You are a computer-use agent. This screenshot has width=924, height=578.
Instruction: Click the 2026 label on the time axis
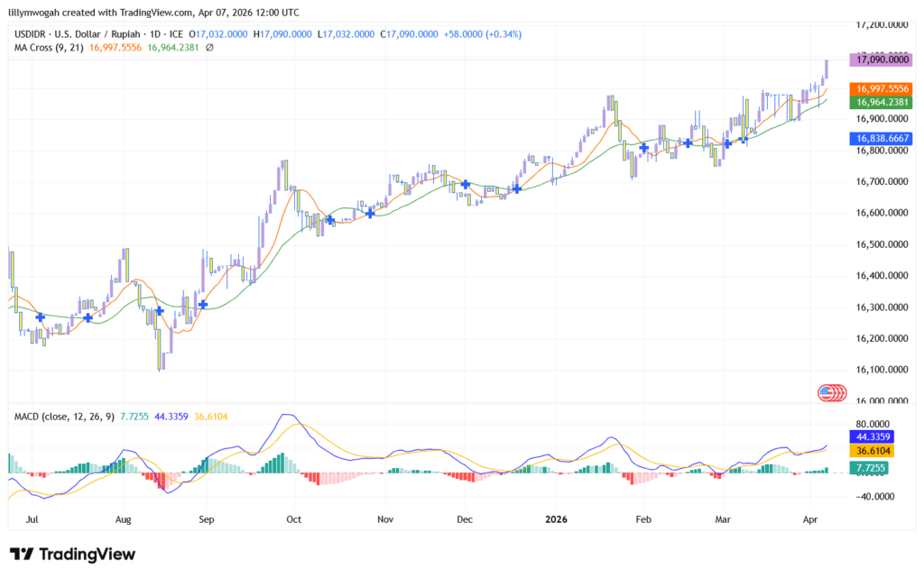(x=557, y=519)
